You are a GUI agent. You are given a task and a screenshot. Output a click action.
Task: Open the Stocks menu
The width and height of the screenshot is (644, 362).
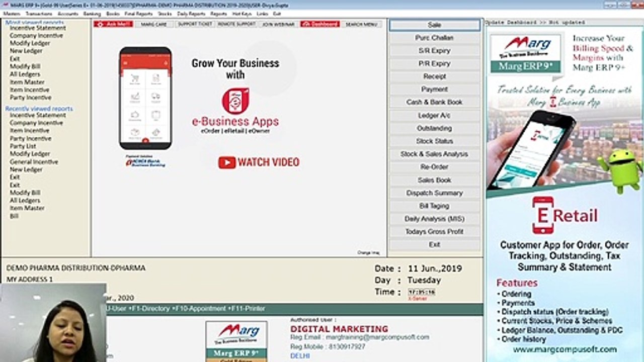(165, 14)
